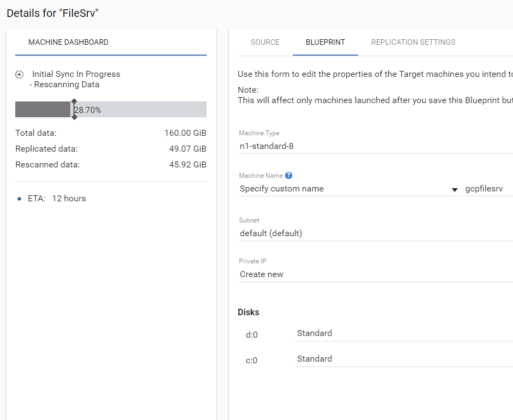Click the Rescanned data 45.92 GiB value
Viewport: 513px width, 420px height.
(188, 165)
